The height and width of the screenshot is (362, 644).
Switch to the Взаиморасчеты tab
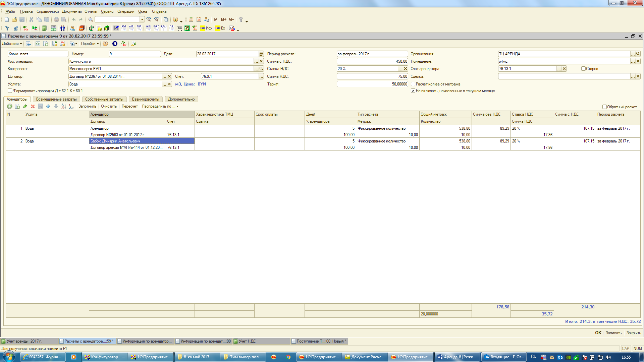145,99
